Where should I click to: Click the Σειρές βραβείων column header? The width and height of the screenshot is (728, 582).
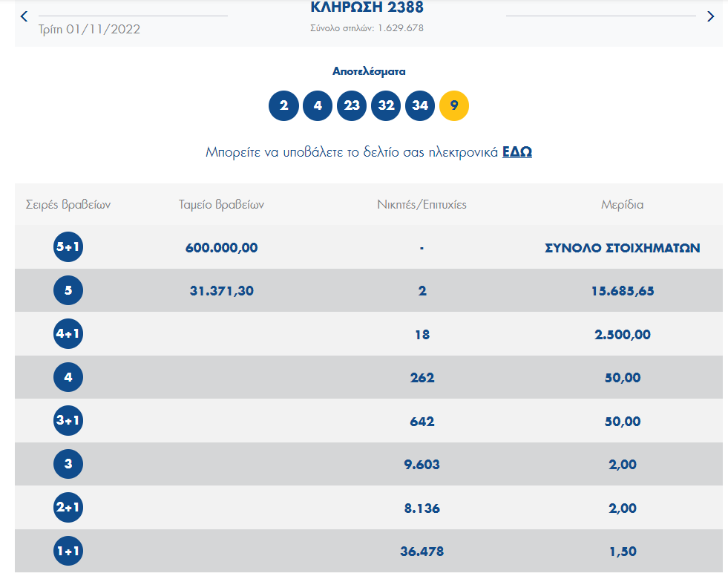[68, 204]
